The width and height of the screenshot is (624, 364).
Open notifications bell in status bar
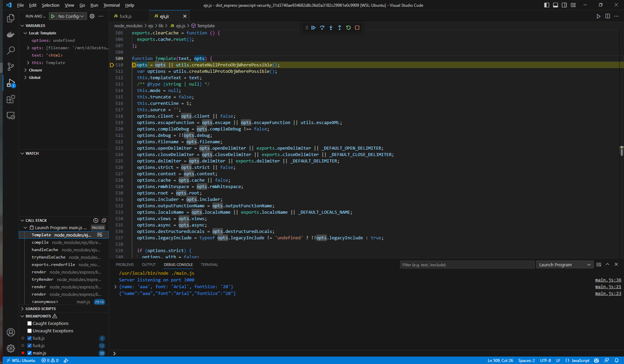pos(617,360)
